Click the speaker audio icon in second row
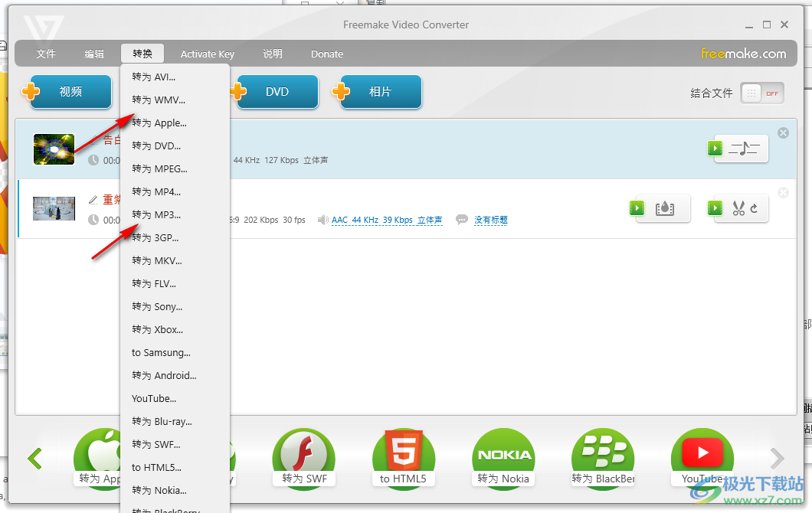The height and width of the screenshot is (513, 812). click(x=323, y=220)
